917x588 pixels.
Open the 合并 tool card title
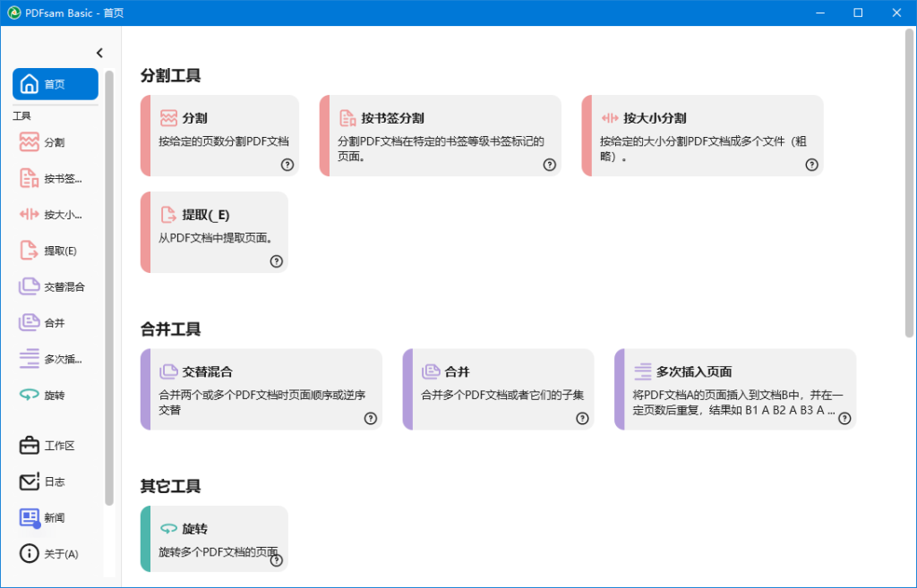coord(458,371)
